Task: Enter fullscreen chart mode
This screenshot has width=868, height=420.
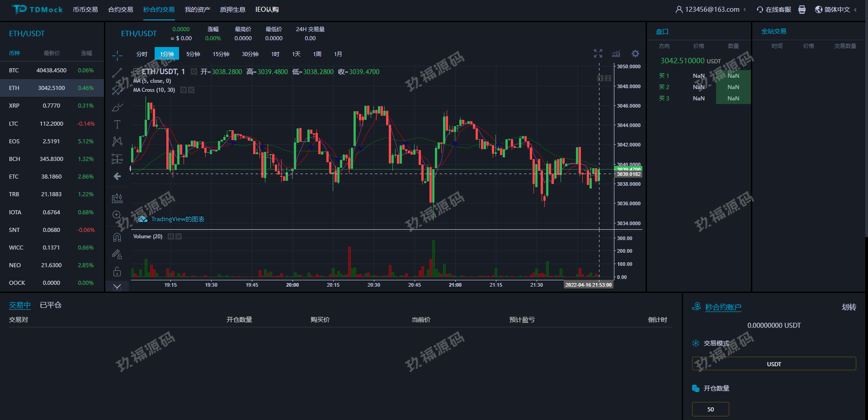Action: [x=598, y=54]
